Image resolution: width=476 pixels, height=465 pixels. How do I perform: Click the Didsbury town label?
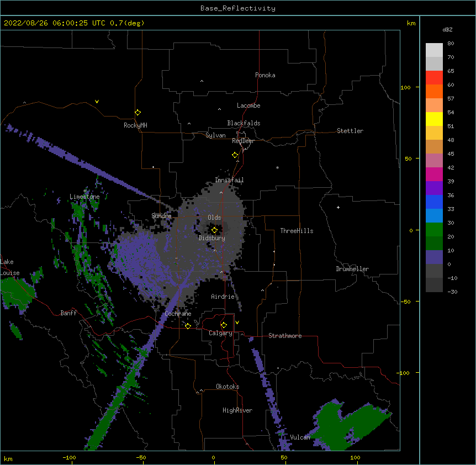coord(212,238)
